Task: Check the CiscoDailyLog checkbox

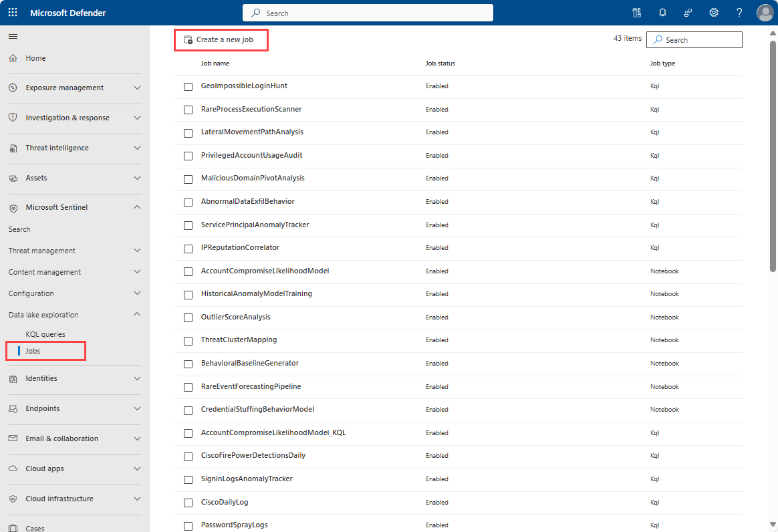Action: (x=188, y=503)
